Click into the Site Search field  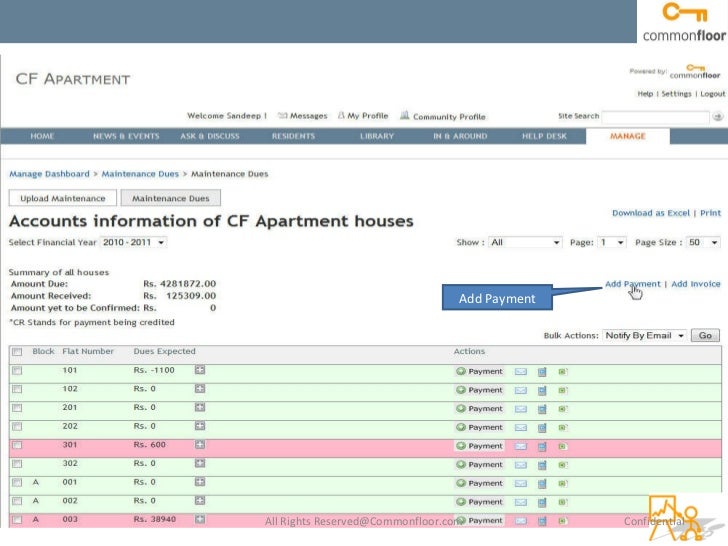(x=656, y=117)
